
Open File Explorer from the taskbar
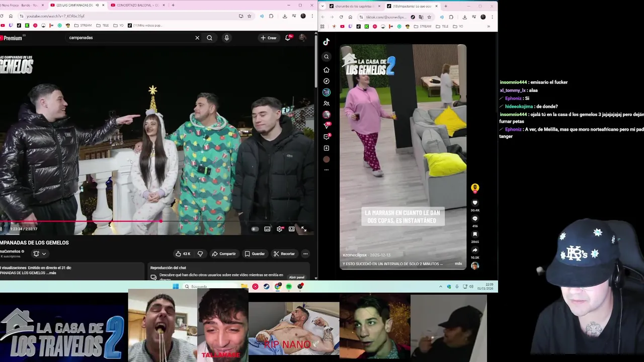click(244, 287)
